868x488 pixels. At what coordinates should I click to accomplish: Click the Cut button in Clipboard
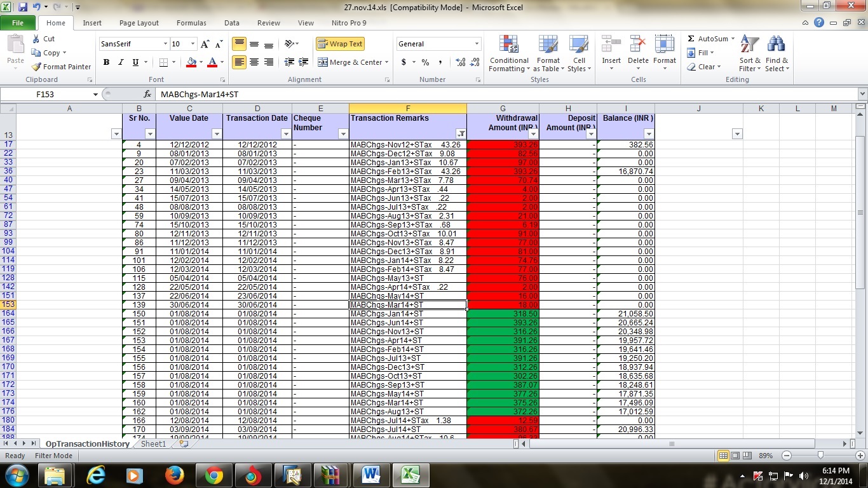pos(43,39)
